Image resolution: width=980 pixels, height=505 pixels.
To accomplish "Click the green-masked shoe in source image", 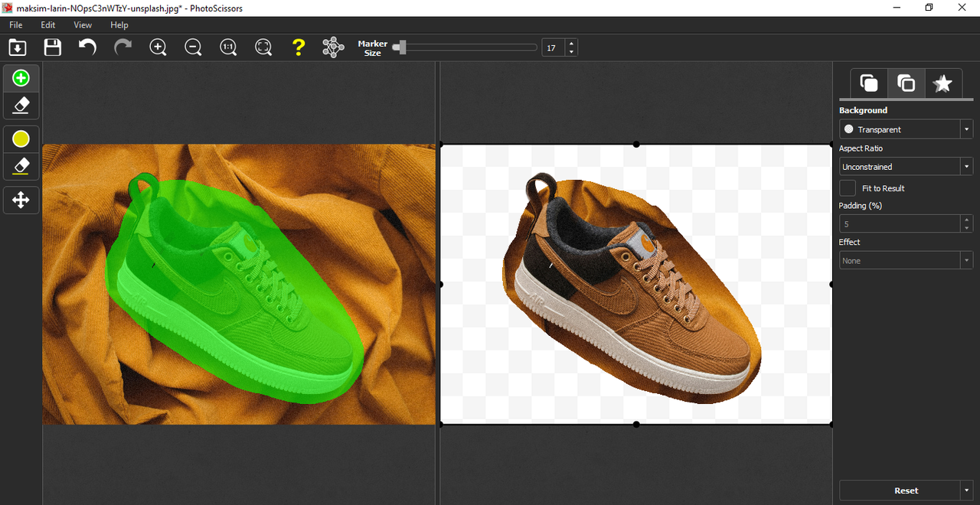I will [234, 289].
